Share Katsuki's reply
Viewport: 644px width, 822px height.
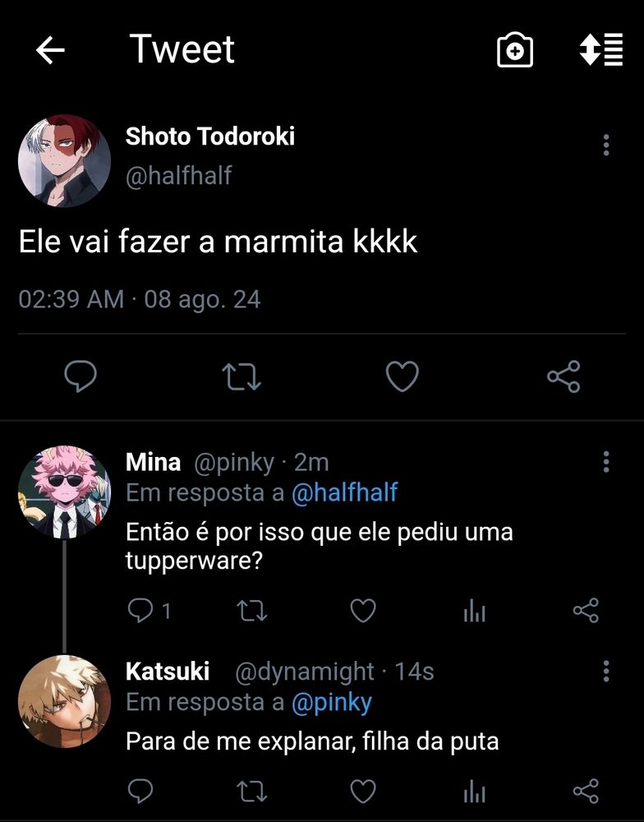coord(586,791)
